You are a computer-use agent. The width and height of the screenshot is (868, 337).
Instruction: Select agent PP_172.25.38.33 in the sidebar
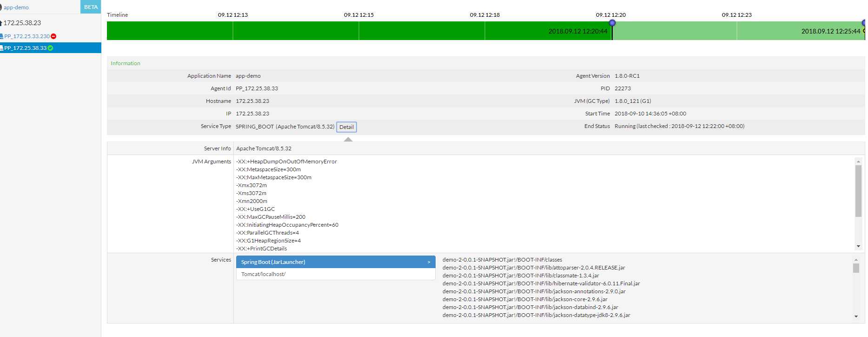click(x=26, y=48)
